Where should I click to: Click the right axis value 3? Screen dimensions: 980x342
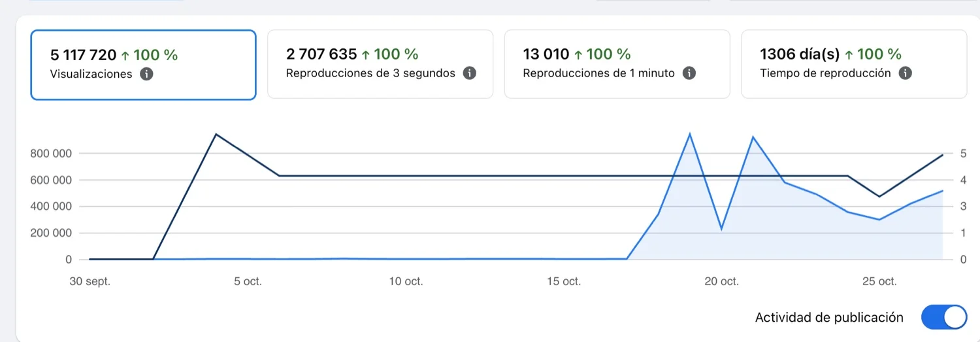[964, 207]
